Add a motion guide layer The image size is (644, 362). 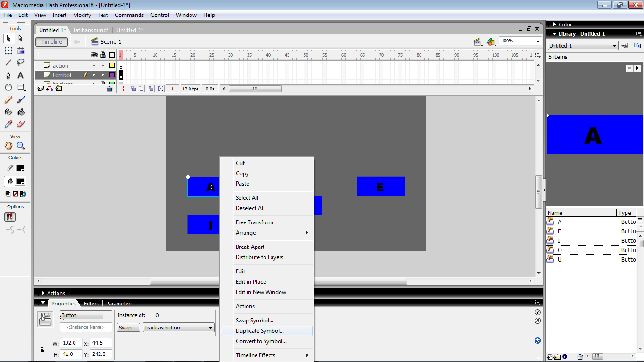pos(50,89)
